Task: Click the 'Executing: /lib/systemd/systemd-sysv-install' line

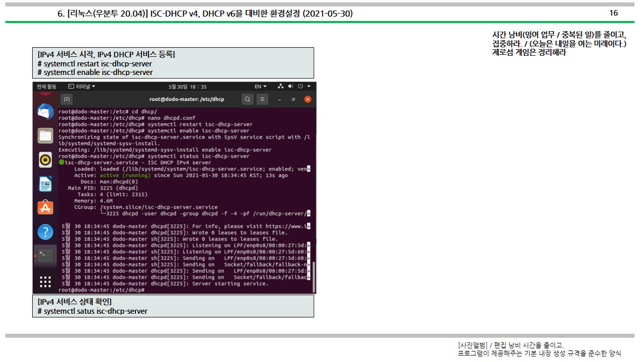Action: [x=165, y=150]
